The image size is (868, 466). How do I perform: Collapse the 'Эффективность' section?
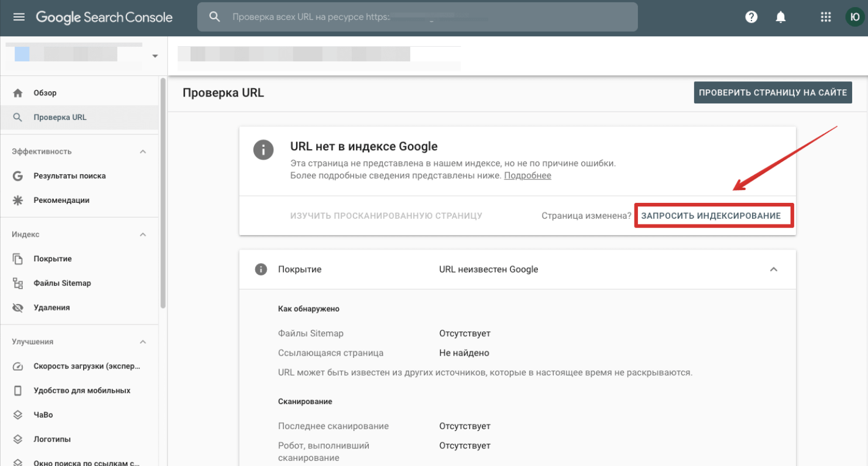[143, 151]
